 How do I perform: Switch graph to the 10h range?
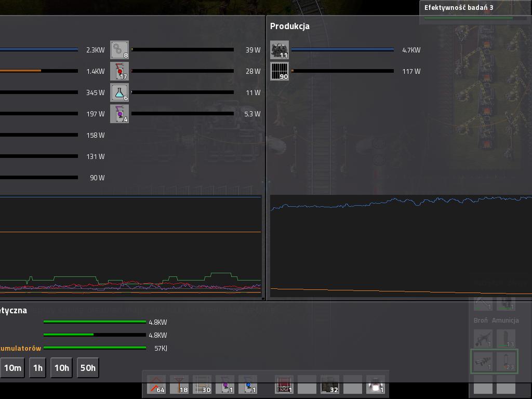62,368
